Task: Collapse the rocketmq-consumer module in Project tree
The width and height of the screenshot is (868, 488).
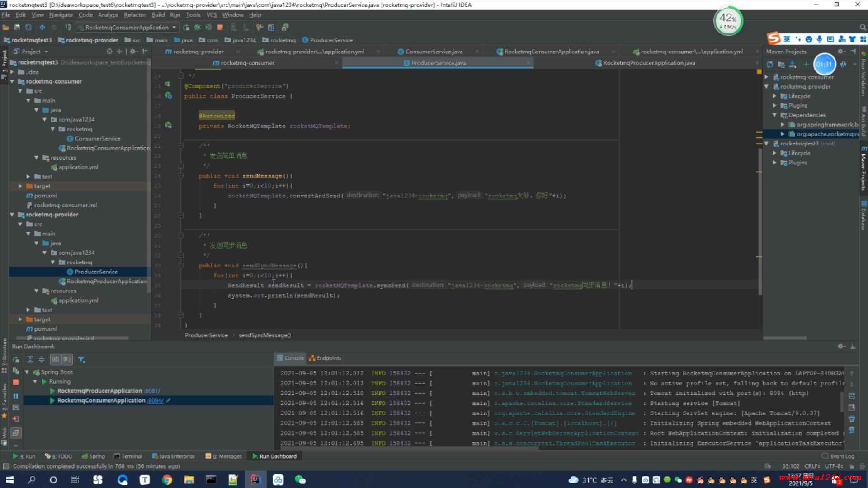Action: [x=12, y=82]
